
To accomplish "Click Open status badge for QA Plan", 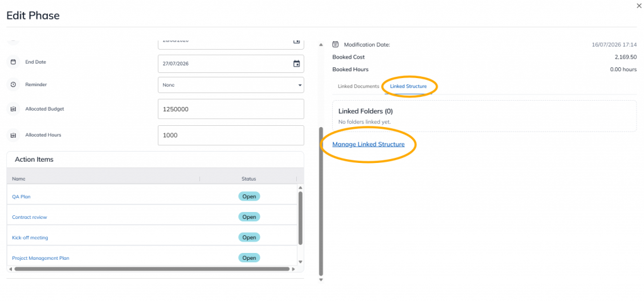I will coord(249,196).
